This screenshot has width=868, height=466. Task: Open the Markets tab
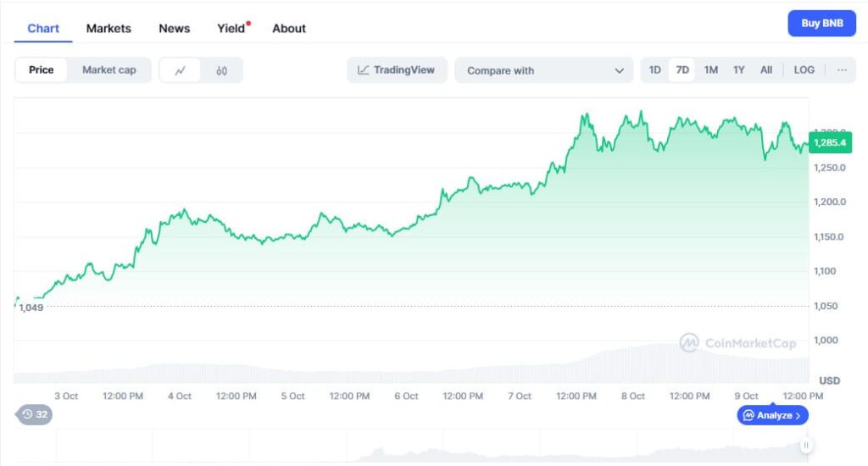click(108, 28)
